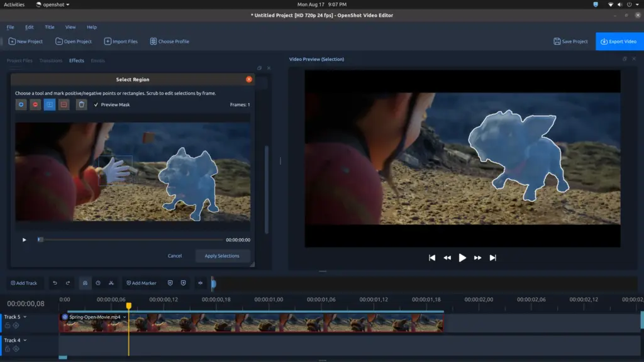Click the Activities button

[x=14, y=4]
